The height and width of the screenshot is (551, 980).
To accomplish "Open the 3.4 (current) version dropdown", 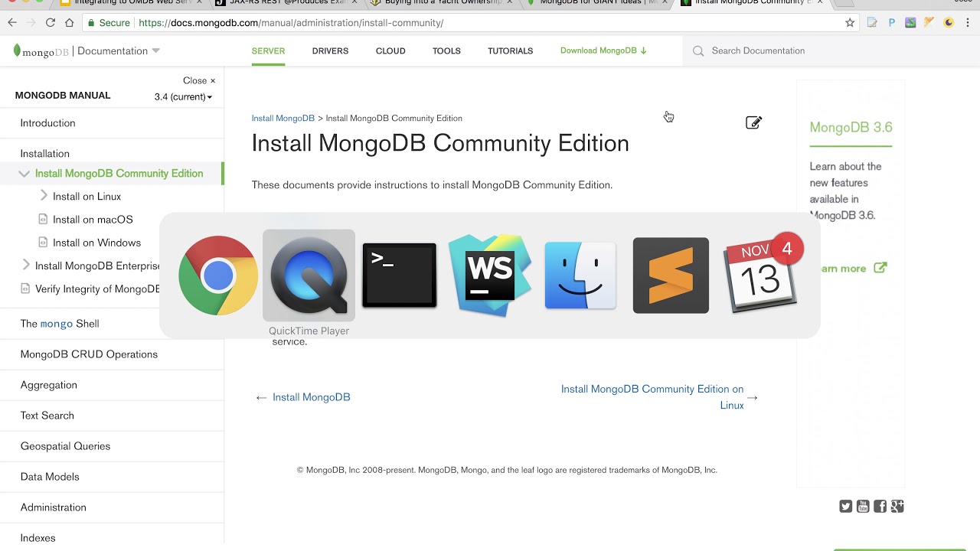I will pyautogui.click(x=183, y=97).
